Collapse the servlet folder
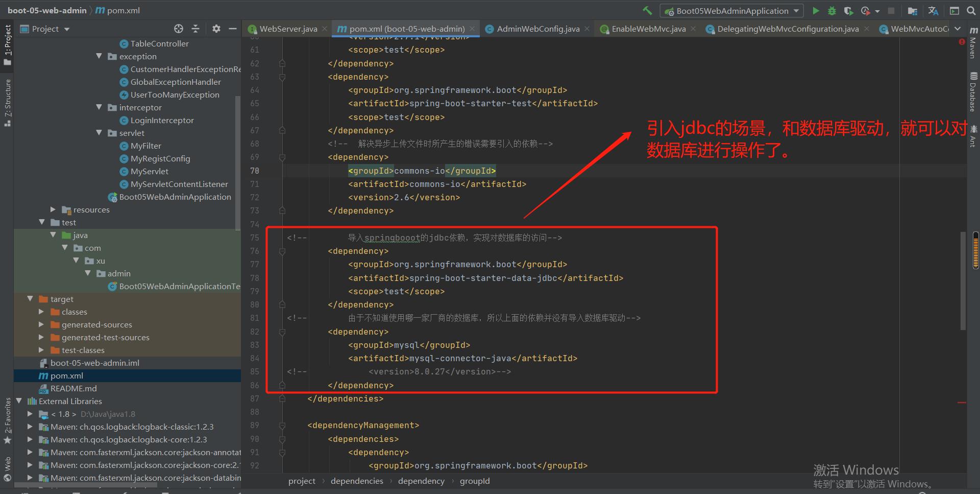This screenshot has height=494, width=980. point(99,133)
